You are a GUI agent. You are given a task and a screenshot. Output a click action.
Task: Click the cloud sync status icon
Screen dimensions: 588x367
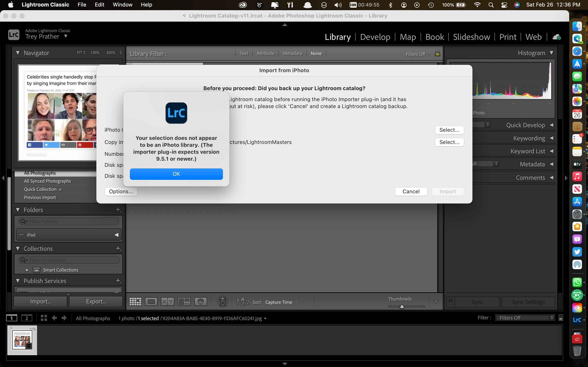(557, 37)
